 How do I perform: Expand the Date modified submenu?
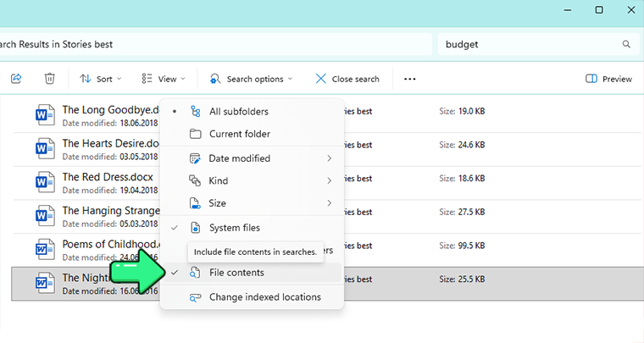tap(252, 158)
